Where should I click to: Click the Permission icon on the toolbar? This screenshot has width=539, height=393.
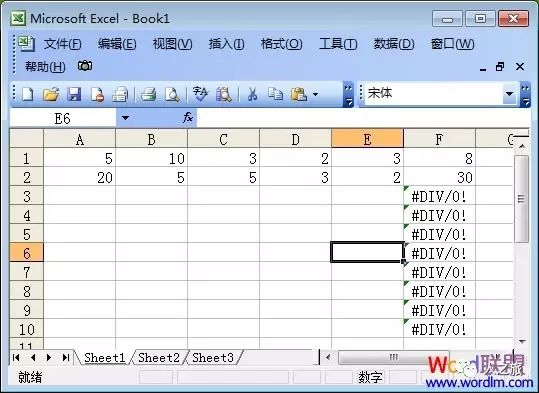click(97, 94)
